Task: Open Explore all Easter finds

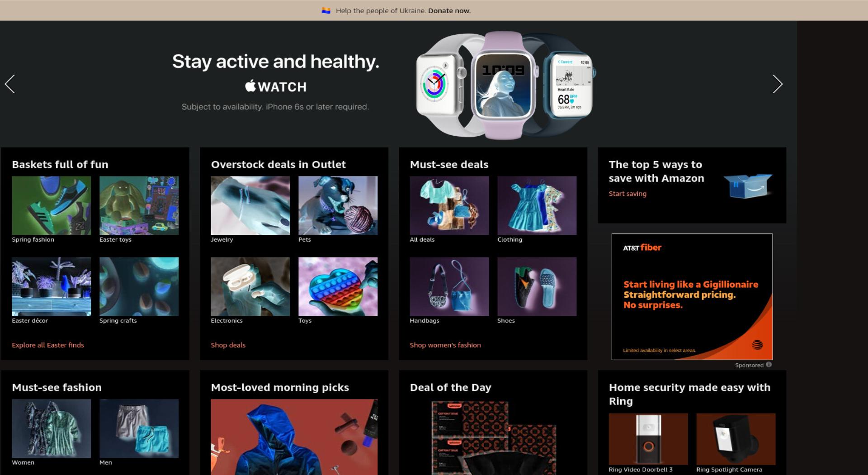Action: [x=48, y=345]
